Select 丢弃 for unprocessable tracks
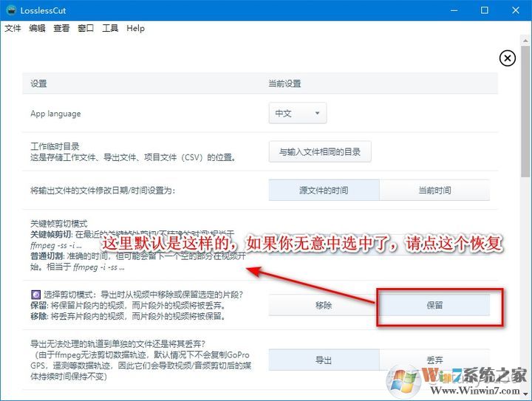This screenshot has height=401, width=532. (x=434, y=360)
